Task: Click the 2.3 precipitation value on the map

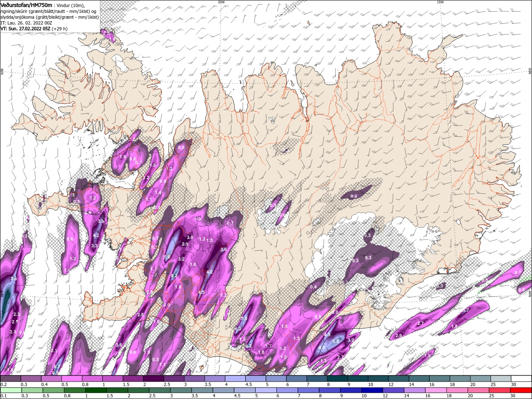Action: tap(13, 332)
